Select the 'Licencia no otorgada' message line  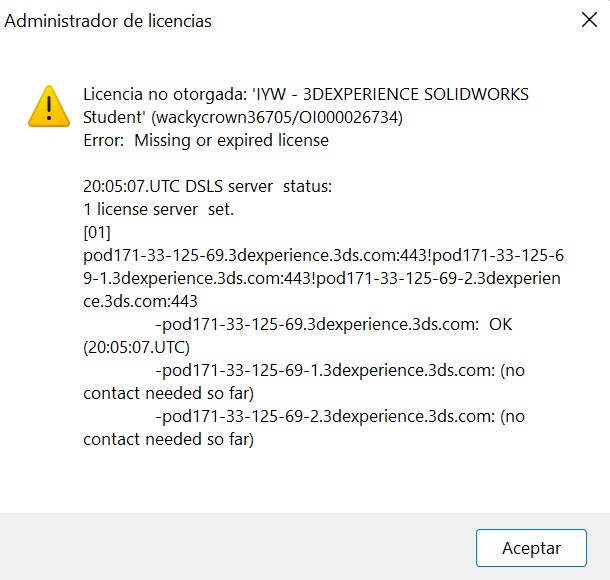click(x=306, y=94)
